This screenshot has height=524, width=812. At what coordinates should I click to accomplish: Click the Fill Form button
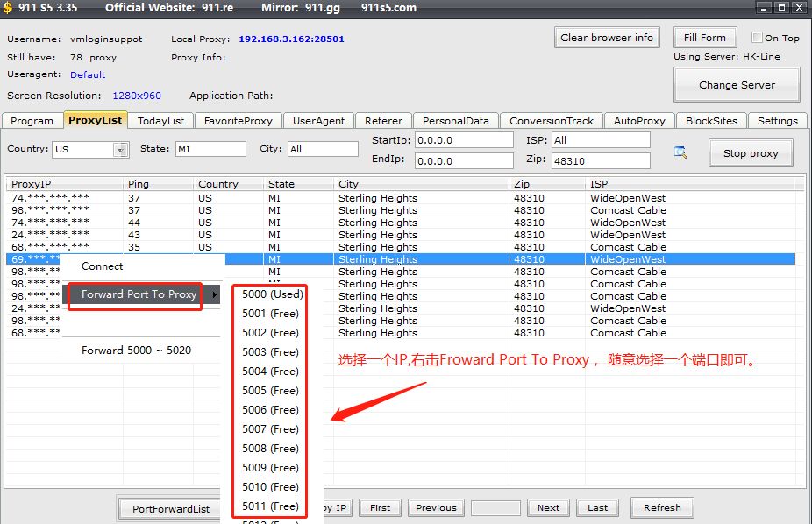coord(704,38)
